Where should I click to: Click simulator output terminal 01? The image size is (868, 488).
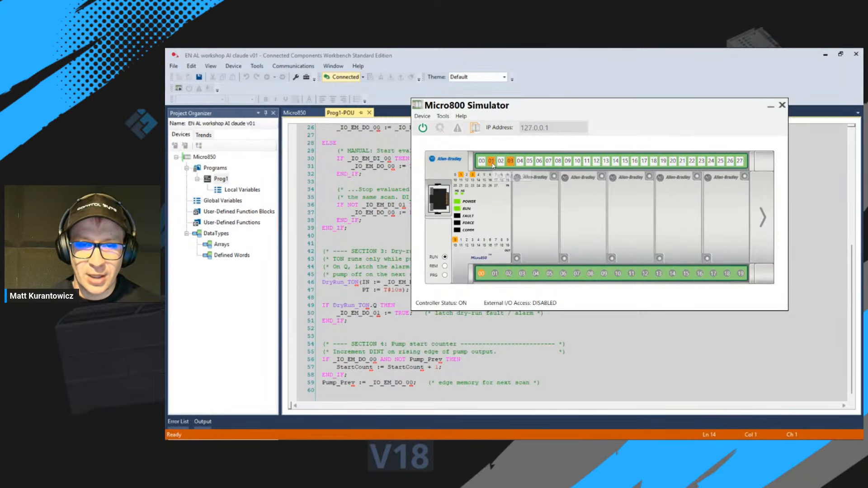tap(495, 273)
